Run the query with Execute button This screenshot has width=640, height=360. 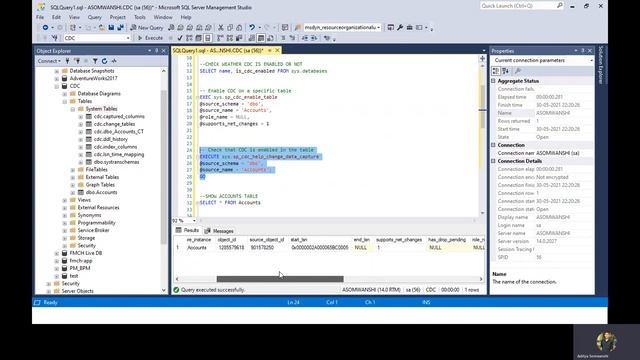151,38
